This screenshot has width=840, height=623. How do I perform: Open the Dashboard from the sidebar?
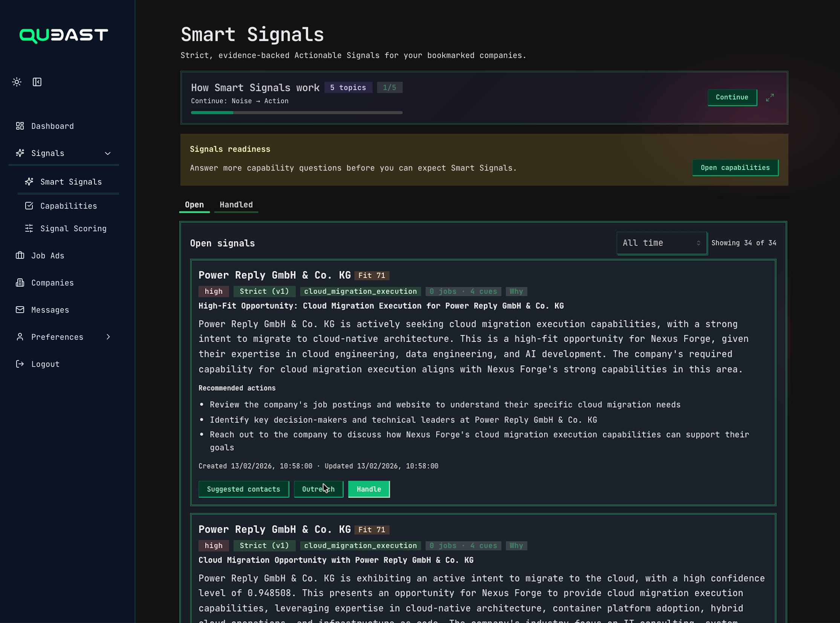[52, 126]
